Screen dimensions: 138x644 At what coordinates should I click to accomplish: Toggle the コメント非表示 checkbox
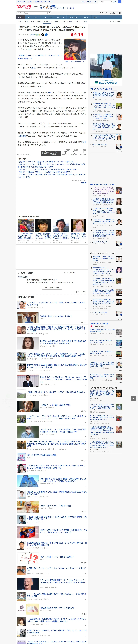coord(75,292)
